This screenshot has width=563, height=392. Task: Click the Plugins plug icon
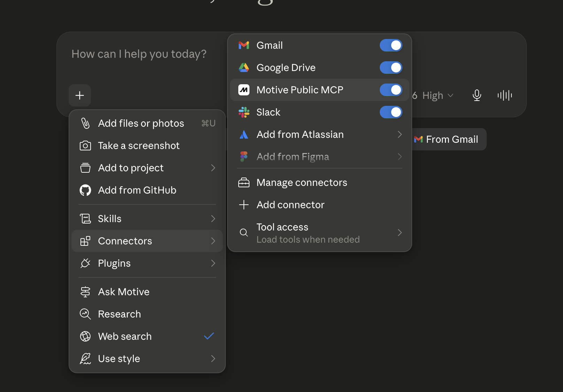[85, 263]
